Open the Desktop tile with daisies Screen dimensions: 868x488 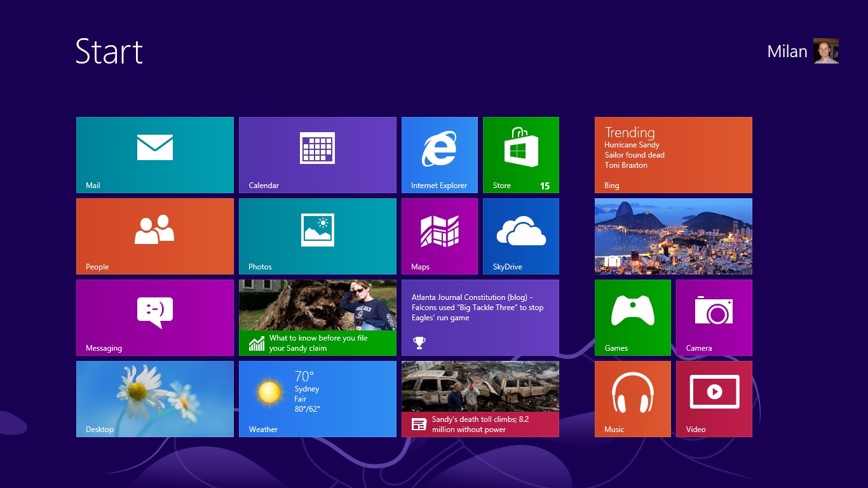point(155,399)
